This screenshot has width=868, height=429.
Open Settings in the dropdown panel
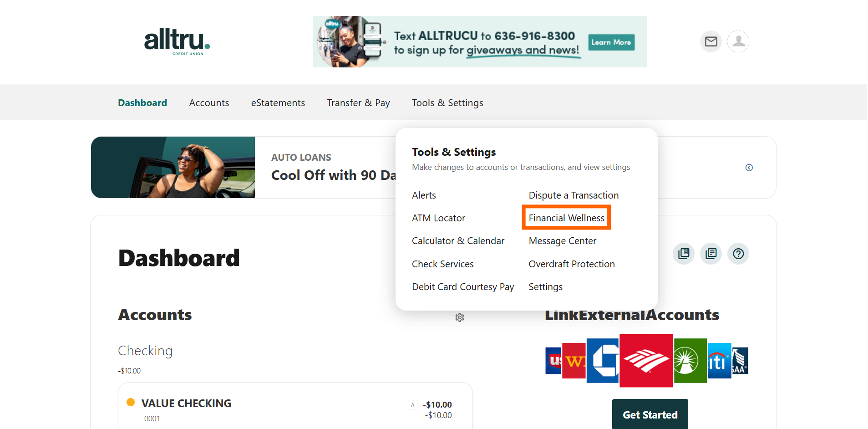click(x=545, y=287)
